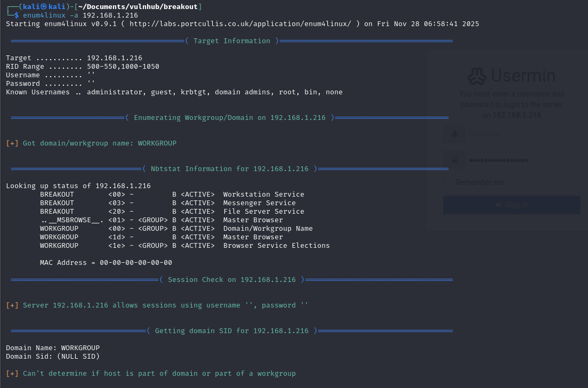Click the Nbtstat Information section header

(230, 169)
